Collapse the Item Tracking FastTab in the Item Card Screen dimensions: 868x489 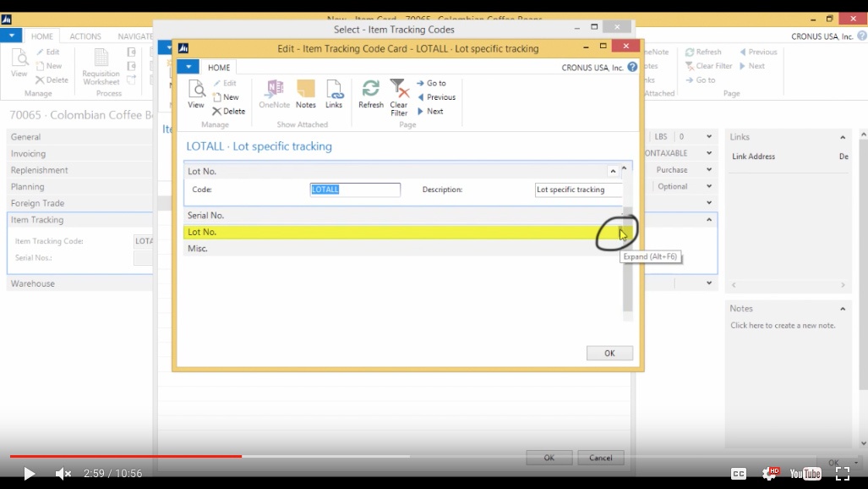point(708,220)
